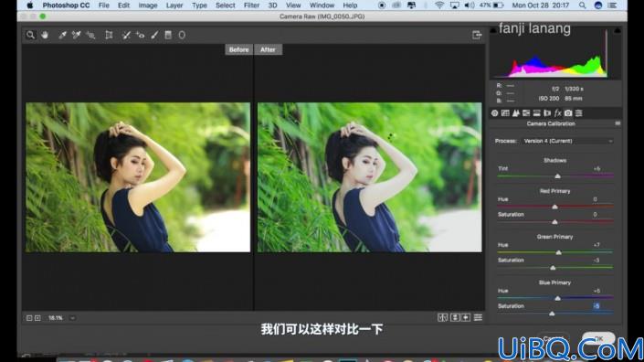Viewport: 644px width, 362px height.
Task: Select the Adjustment Brush tool
Action: click(x=154, y=35)
